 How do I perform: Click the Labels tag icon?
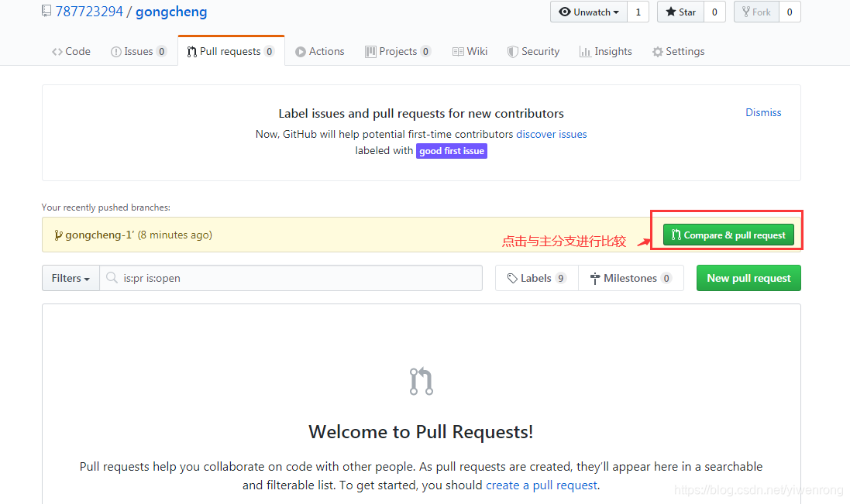click(x=512, y=279)
